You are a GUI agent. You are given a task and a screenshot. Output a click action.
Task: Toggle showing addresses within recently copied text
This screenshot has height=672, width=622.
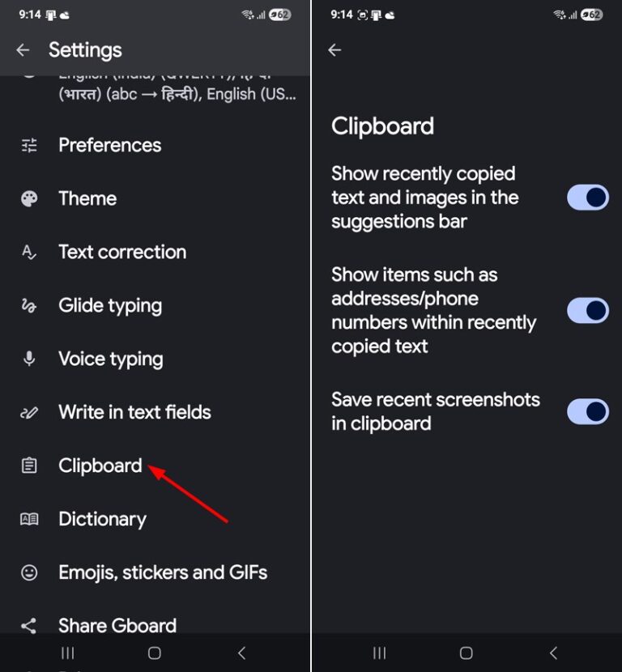(x=587, y=310)
